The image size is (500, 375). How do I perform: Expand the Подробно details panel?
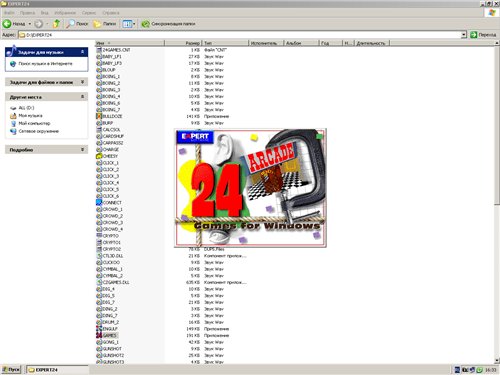pyautogui.click(x=83, y=150)
